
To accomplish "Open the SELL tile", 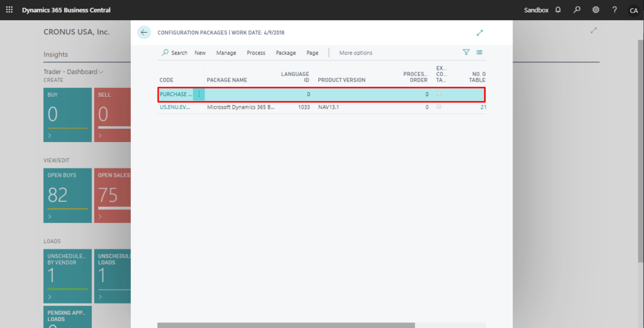I will pos(113,115).
